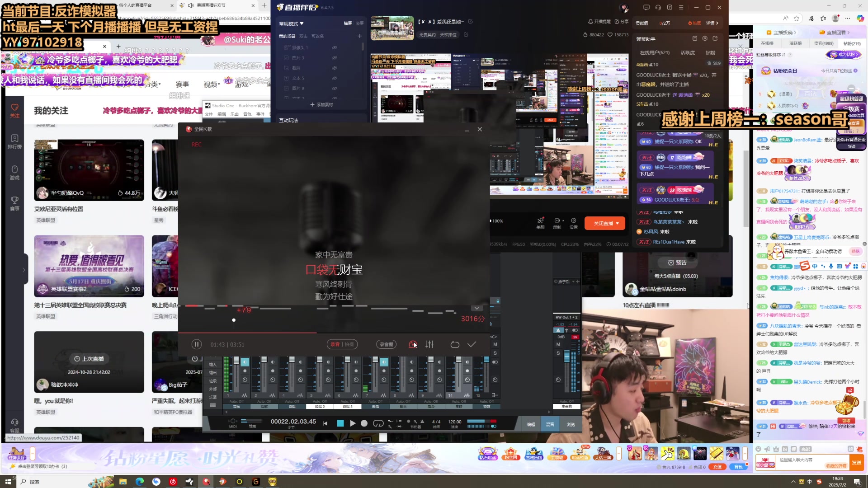Open 美颜 beauty settings
Viewport: 868px width, 488px height.
(x=540, y=223)
